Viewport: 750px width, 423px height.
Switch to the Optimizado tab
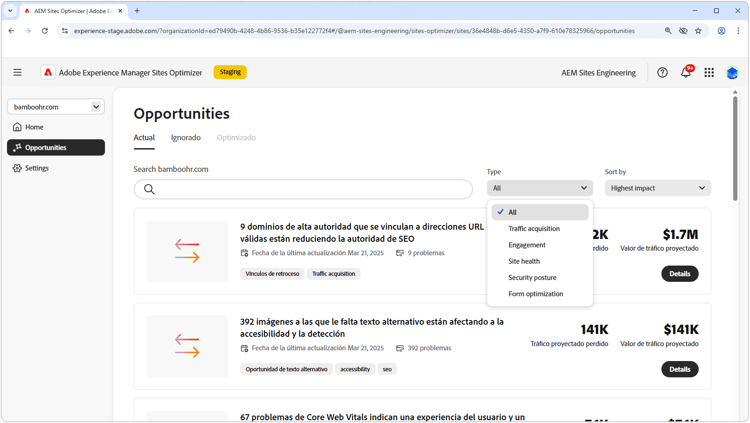point(236,138)
